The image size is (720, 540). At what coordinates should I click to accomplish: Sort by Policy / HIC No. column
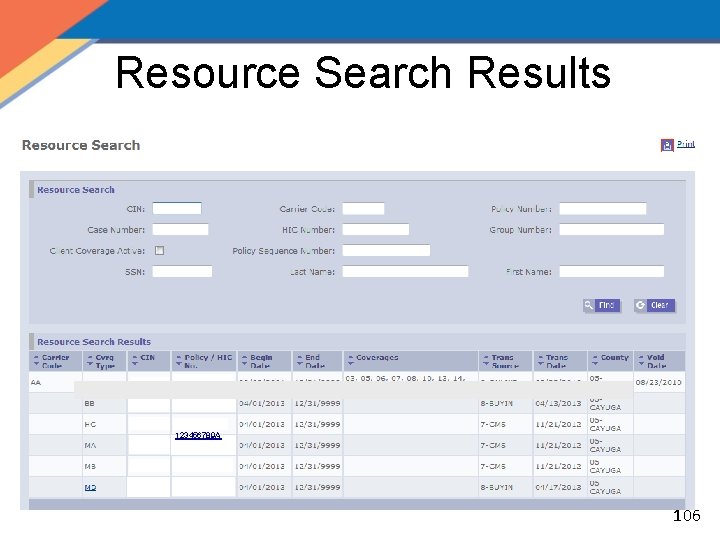(204, 361)
